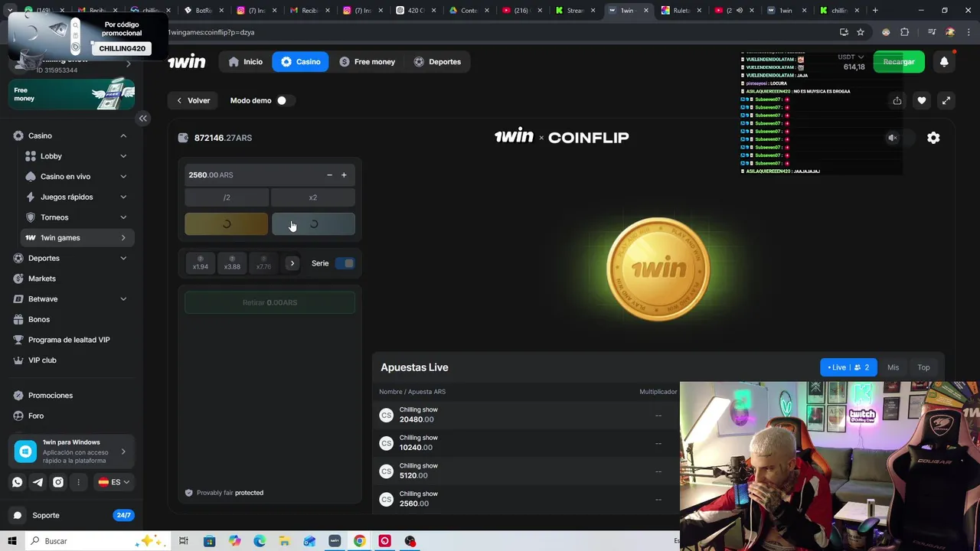The height and width of the screenshot is (551, 980).
Task: Increase bet amount with plus
Action: point(344,175)
